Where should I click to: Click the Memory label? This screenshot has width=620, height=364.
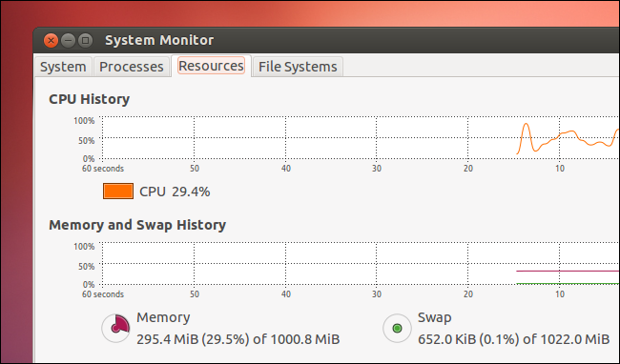(x=163, y=317)
